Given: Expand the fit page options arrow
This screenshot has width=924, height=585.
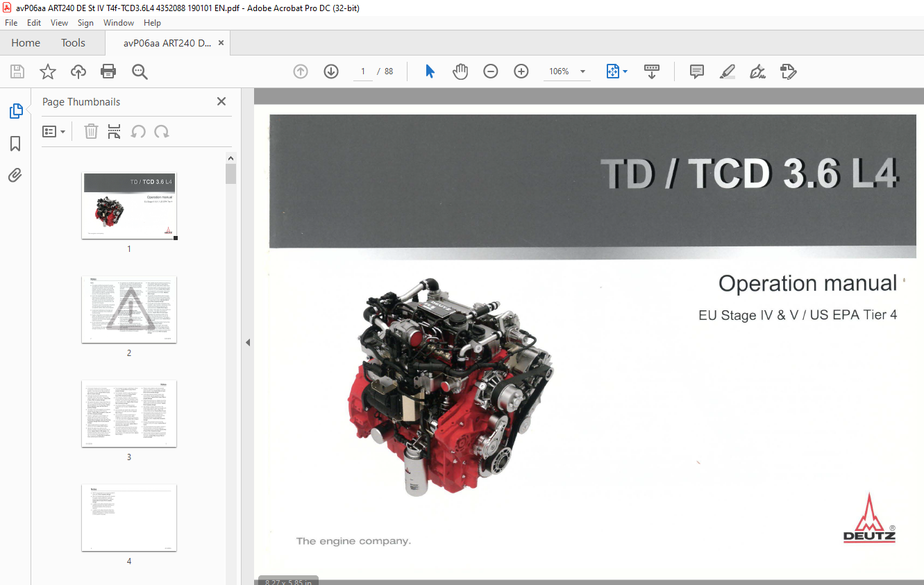Looking at the screenshot, I should click(625, 71).
